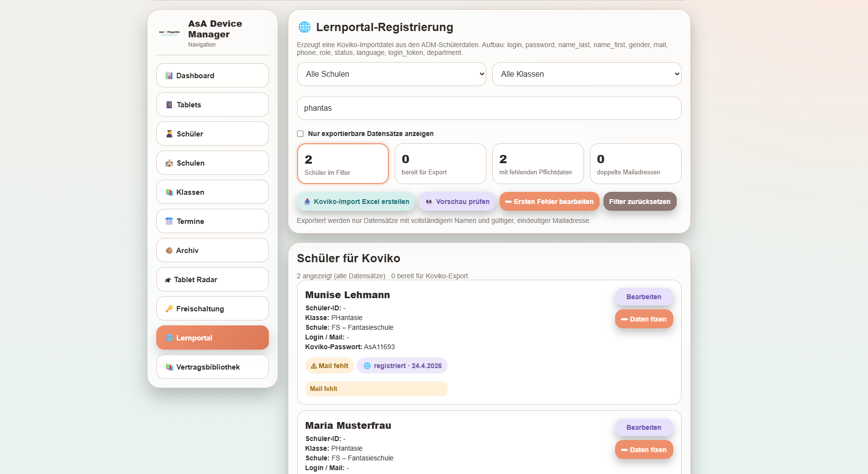Click the Klassen books icon
Viewport: 868px width, 474px height.
[x=169, y=192]
